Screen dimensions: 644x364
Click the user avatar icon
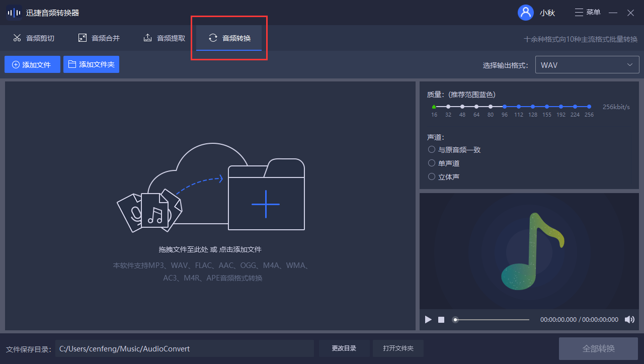tap(526, 13)
